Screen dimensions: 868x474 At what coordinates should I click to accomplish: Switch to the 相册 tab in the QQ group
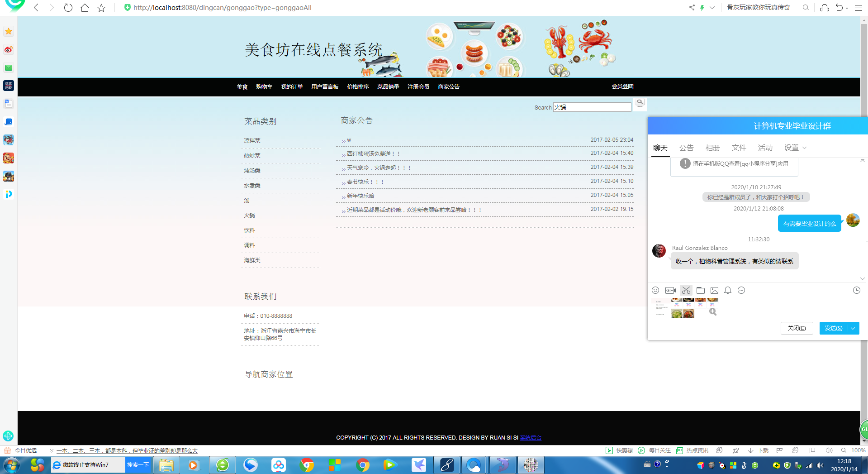point(712,148)
